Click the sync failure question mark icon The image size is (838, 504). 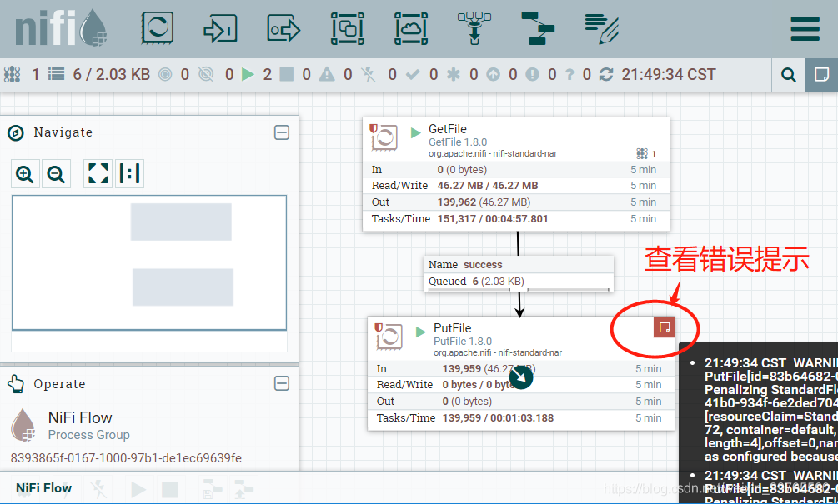[570, 74]
